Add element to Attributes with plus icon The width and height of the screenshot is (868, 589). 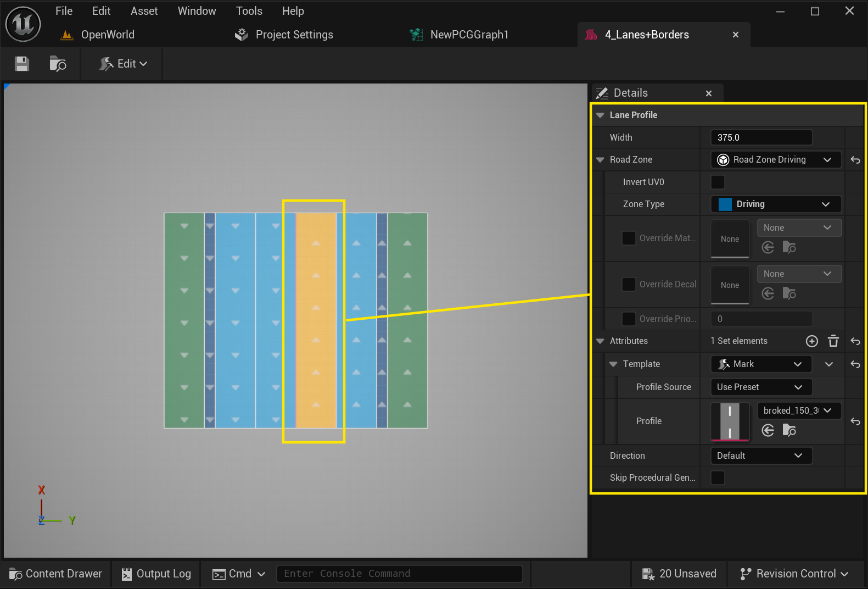[812, 341]
